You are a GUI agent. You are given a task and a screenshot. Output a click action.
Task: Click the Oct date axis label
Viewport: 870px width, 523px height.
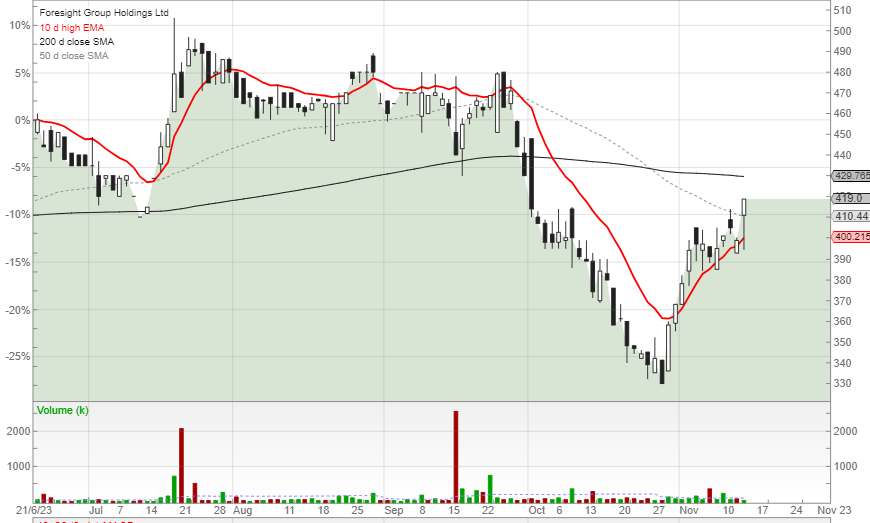pyautogui.click(x=537, y=510)
